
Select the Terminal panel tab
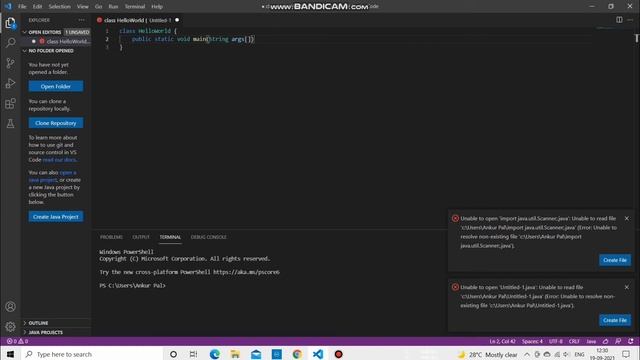click(170, 237)
